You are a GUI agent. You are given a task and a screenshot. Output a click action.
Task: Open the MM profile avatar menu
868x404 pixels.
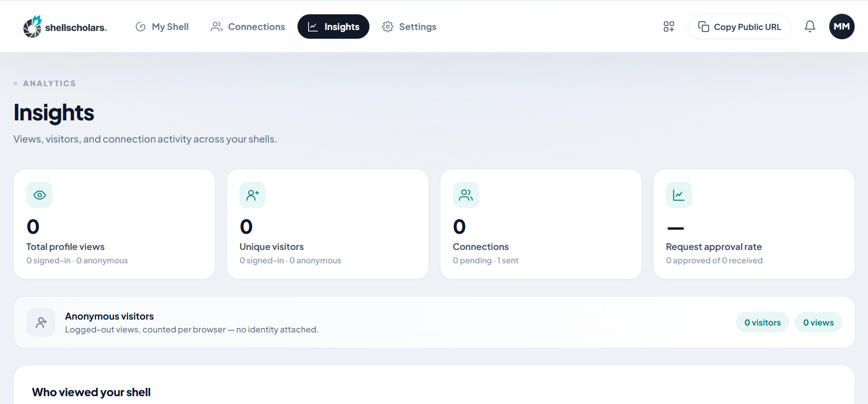tap(842, 26)
